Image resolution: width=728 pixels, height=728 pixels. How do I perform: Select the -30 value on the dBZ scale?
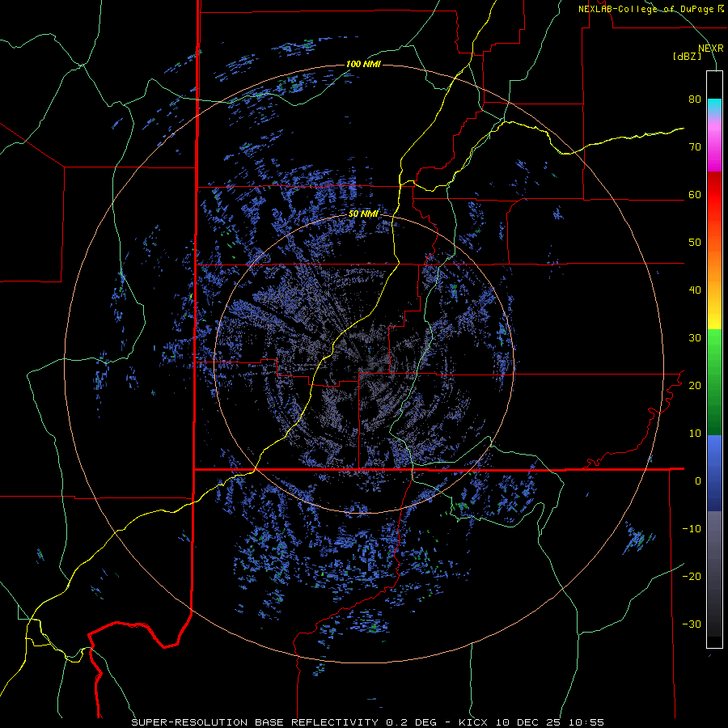coord(692,624)
